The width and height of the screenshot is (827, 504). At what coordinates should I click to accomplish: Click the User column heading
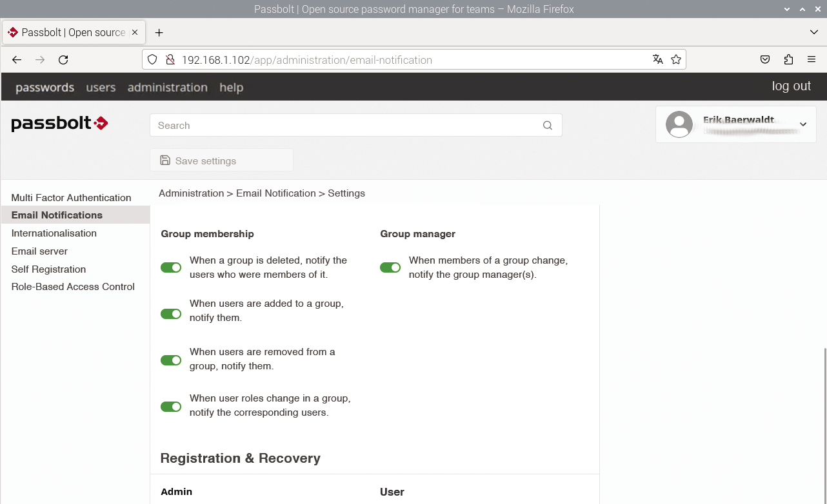coord(392,492)
